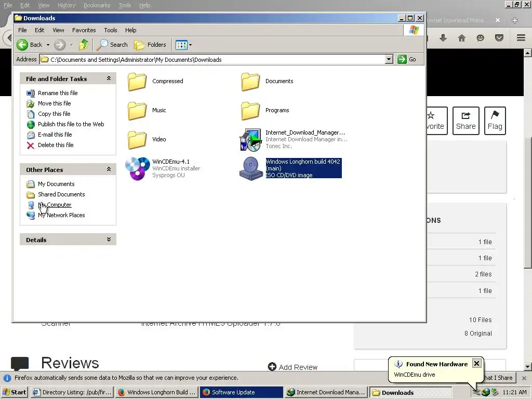Collapse the File and Folder Tasks panel
532x399 pixels.
click(x=109, y=78)
